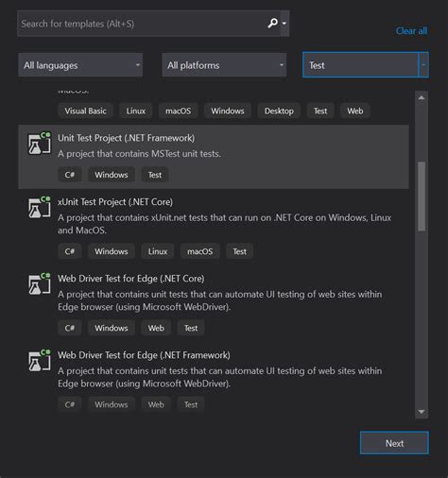
Task: Open the Test project type dropdown
Action: pyautogui.click(x=366, y=65)
